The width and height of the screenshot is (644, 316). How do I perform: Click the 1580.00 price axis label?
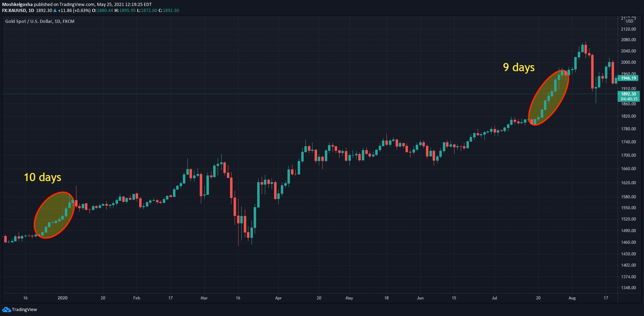tap(628, 197)
